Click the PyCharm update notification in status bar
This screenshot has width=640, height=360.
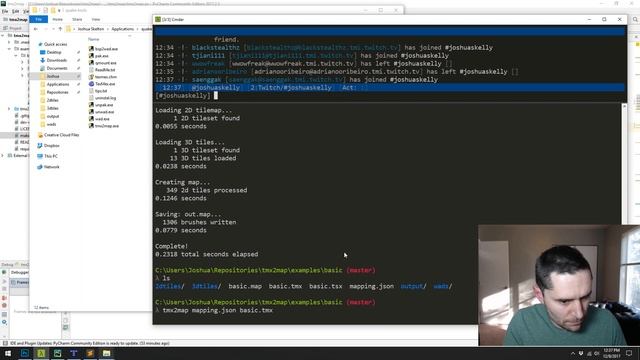[x=89, y=343]
